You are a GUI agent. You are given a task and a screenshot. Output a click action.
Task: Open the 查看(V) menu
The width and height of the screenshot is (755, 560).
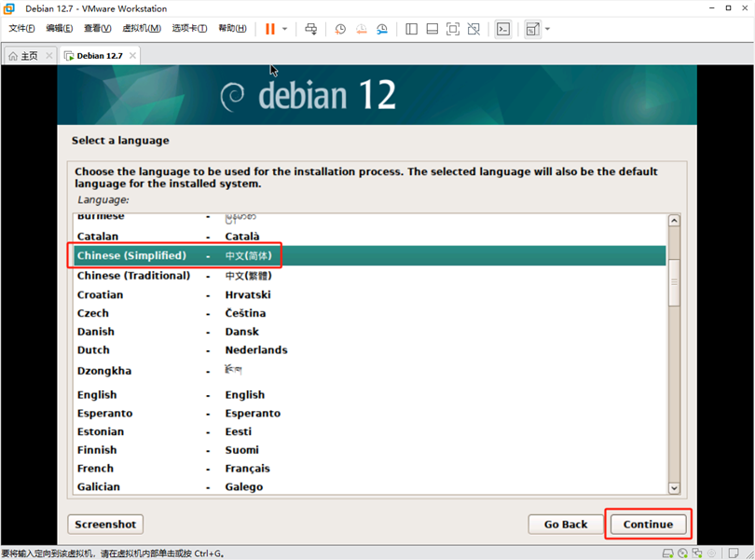tap(97, 28)
